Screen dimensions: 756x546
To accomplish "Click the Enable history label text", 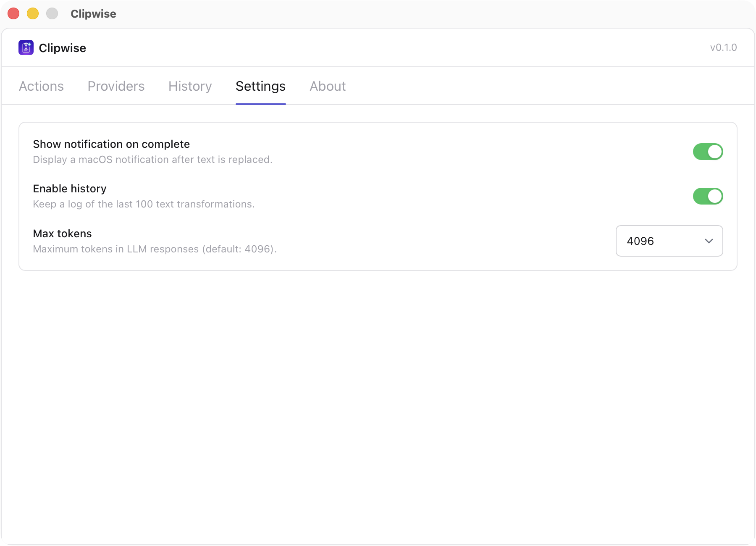I will (x=69, y=189).
